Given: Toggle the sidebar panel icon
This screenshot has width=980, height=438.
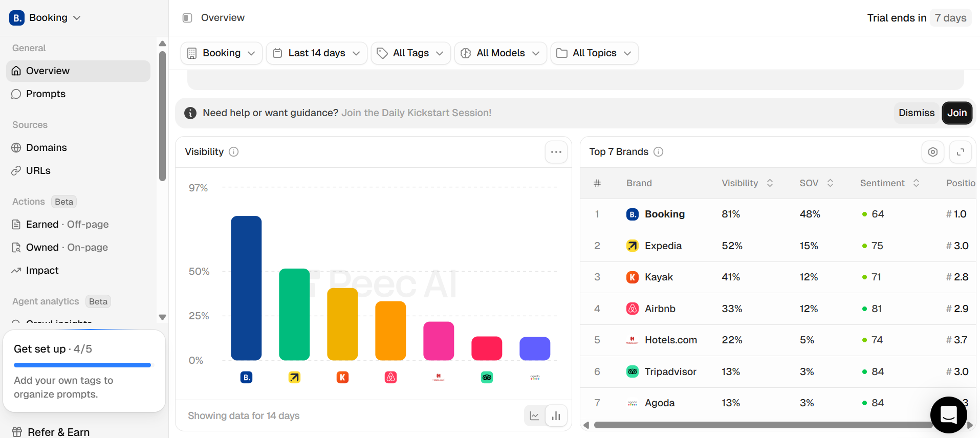Looking at the screenshot, I should coord(187,18).
